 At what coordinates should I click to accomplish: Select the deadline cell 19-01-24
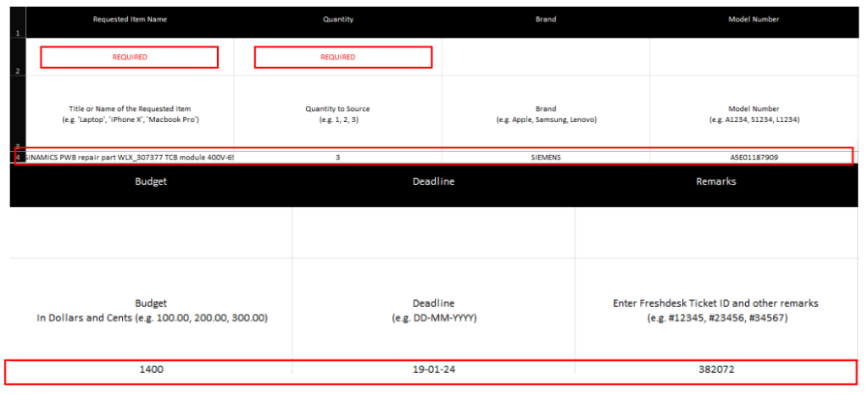433,370
